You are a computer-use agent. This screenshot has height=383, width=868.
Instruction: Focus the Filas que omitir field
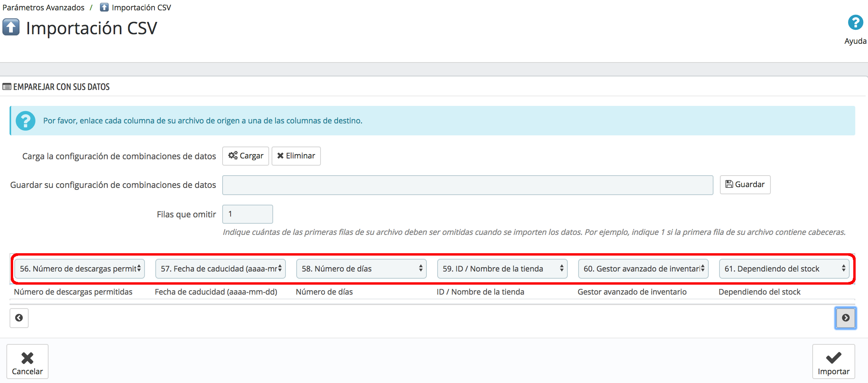[248, 214]
